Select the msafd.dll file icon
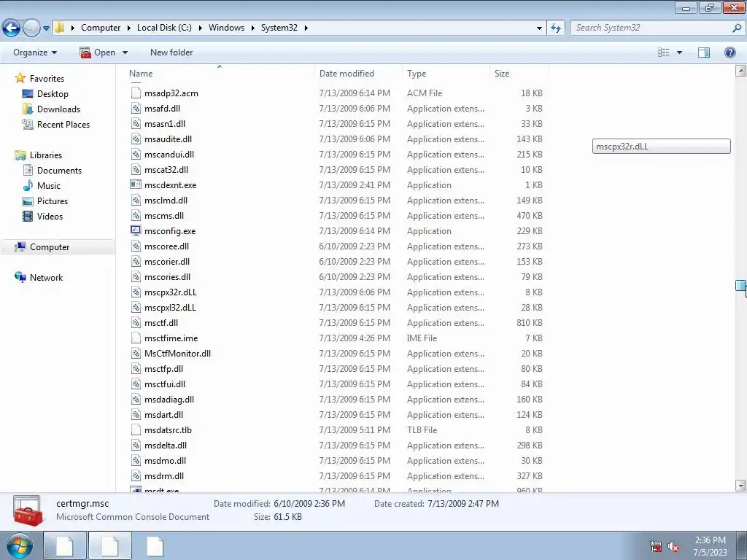This screenshot has height=560, width=747. (x=136, y=108)
